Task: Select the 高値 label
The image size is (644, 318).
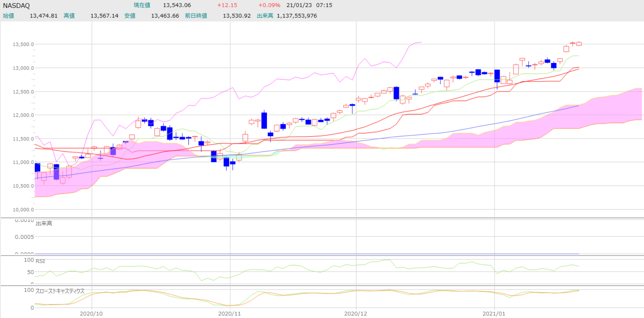Action: [69, 16]
